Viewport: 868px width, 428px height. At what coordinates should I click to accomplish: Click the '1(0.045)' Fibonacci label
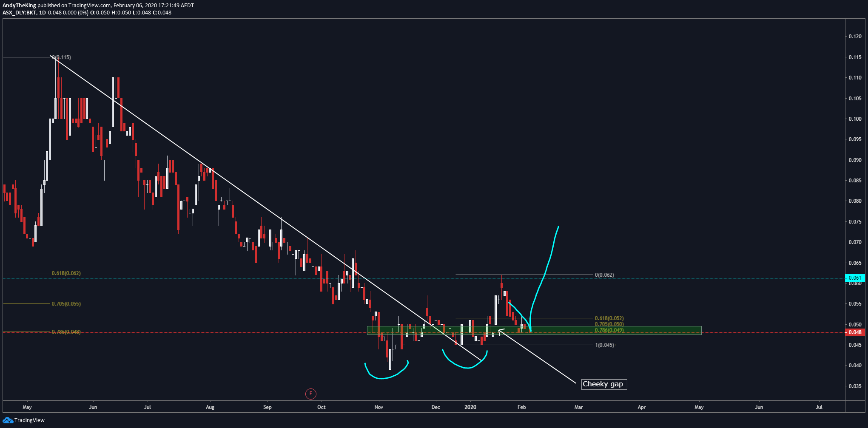tap(604, 345)
